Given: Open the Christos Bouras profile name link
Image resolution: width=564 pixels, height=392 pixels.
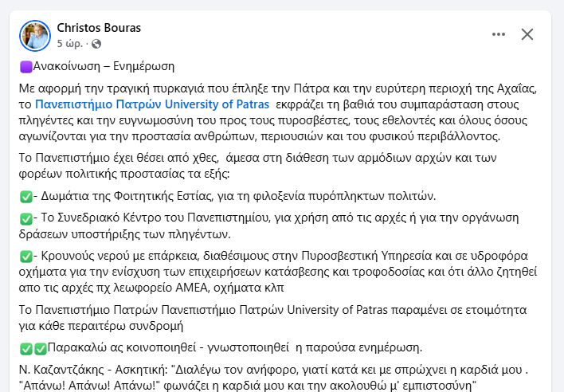Looking at the screenshot, I should coord(99,28).
